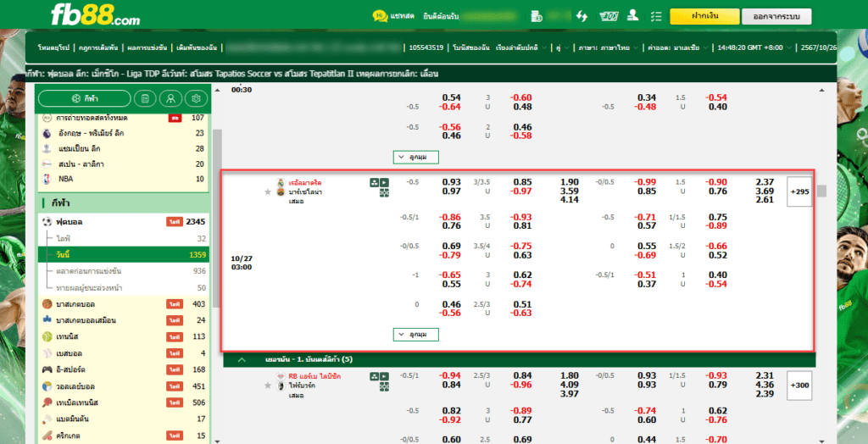
Task: Expand ลูกมุม under Real Madrid match
Action: (416, 335)
